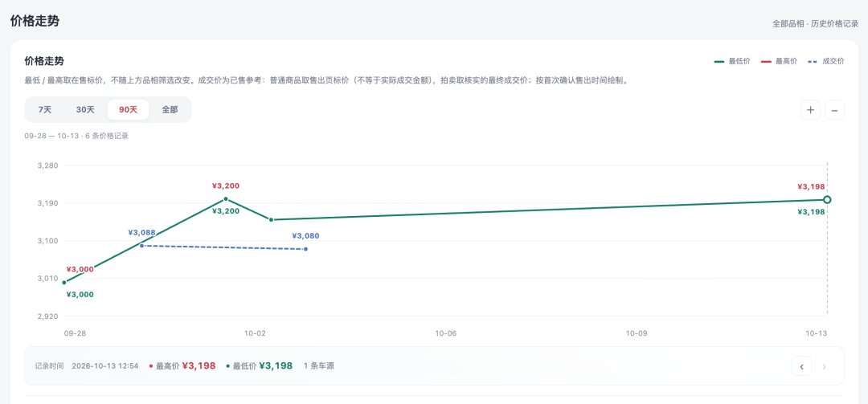
Task: Click the 3,010 y-axis label
Action: [47, 279]
